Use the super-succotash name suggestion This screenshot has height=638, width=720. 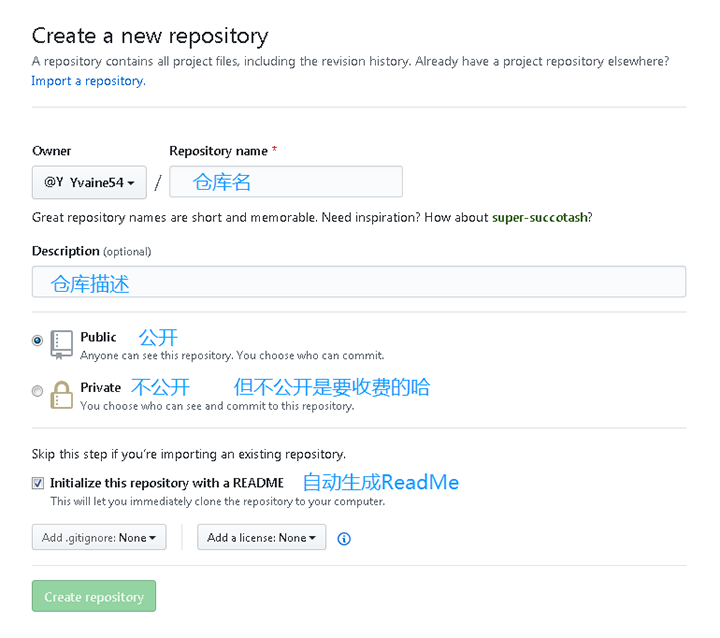(540, 217)
